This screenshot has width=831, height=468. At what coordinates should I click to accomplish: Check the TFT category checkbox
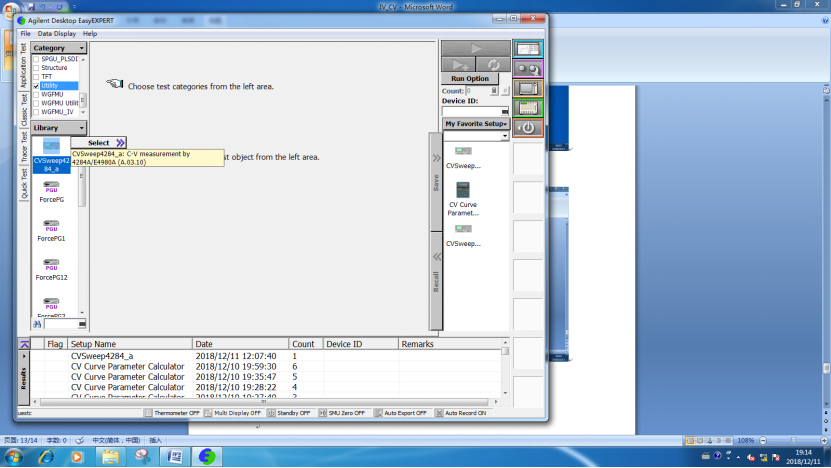click(x=36, y=77)
